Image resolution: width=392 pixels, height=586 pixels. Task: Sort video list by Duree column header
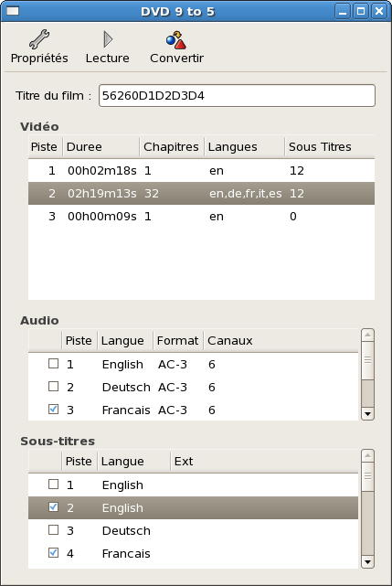[x=101, y=147]
